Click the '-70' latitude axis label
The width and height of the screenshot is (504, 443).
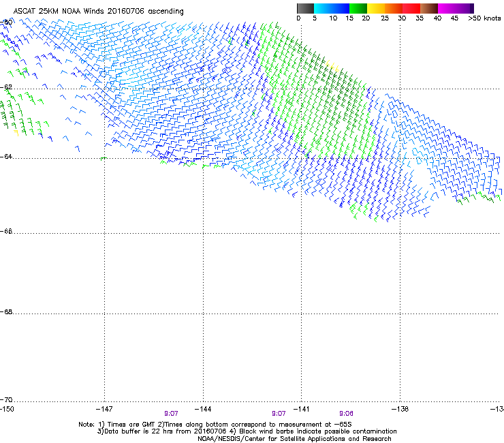click(6, 399)
